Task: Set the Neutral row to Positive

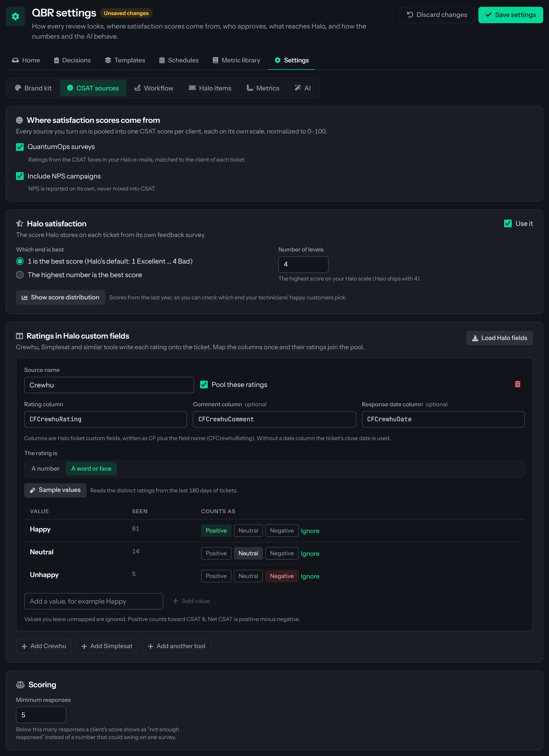Action: coord(216,553)
